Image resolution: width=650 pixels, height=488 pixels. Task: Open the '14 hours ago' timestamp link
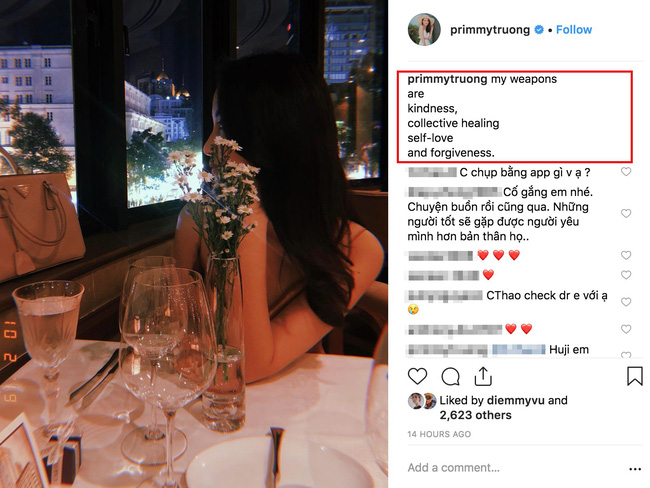(x=439, y=434)
